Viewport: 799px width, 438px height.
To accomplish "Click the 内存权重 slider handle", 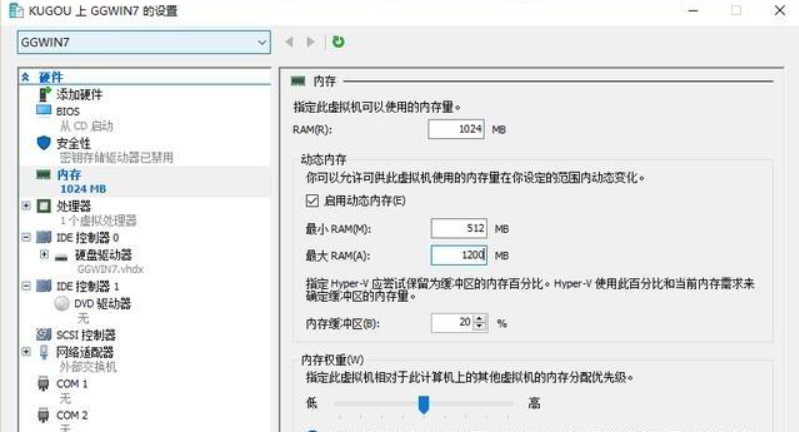I will 423,404.
